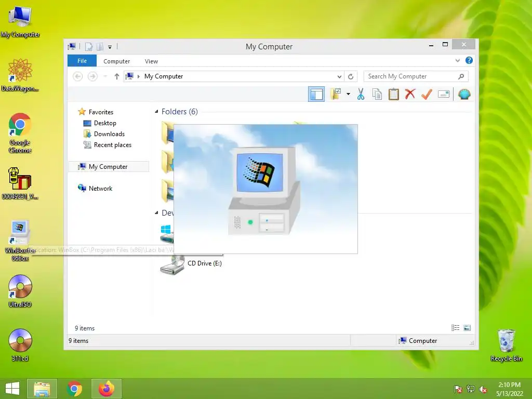Click the Windows Start button
This screenshot has height=399, width=532.
point(12,389)
